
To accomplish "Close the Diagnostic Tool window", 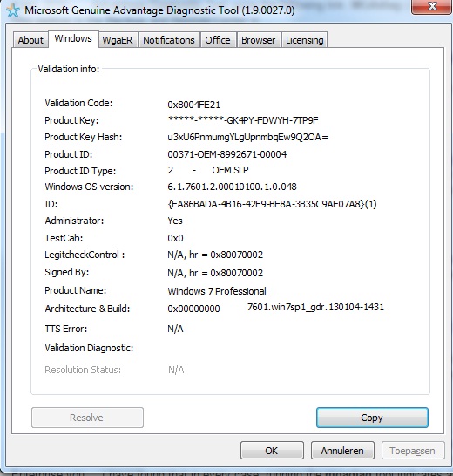I will [x=431, y=6].
